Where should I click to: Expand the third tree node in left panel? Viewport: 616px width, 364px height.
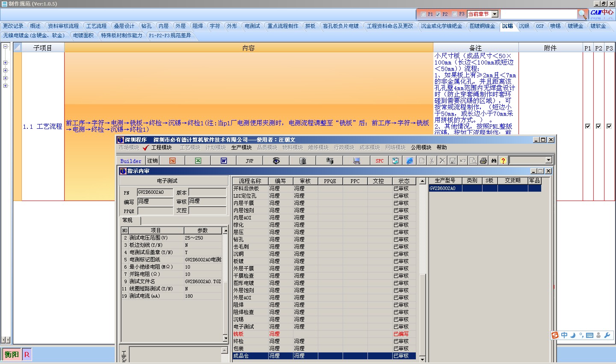point(6,70)
